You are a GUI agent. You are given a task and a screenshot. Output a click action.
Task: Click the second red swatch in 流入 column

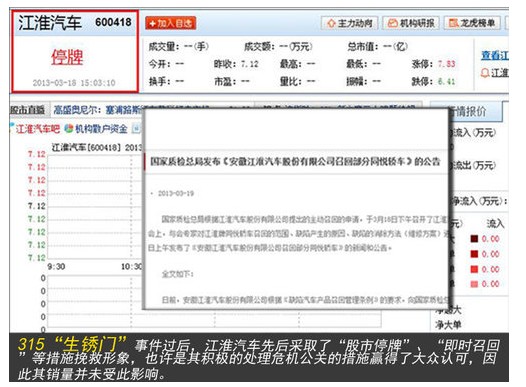click(x=474, y=254)
